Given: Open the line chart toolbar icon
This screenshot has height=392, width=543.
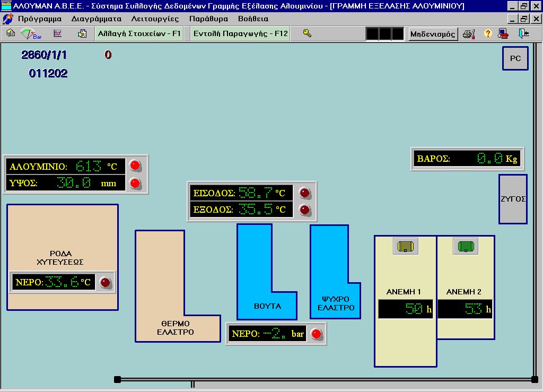Looking at the screenshot, I should (58, 33).
